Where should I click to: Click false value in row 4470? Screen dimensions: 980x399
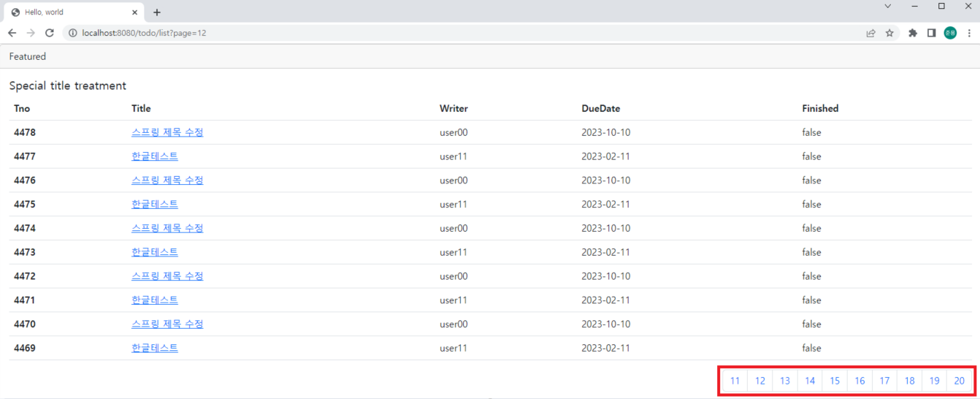click(x=811, y=324)
